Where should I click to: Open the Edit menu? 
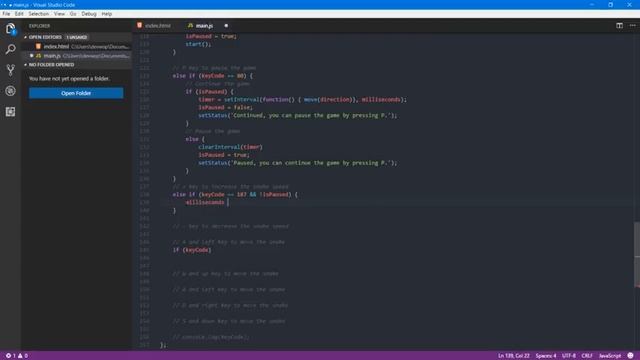(x=19, y=14)
